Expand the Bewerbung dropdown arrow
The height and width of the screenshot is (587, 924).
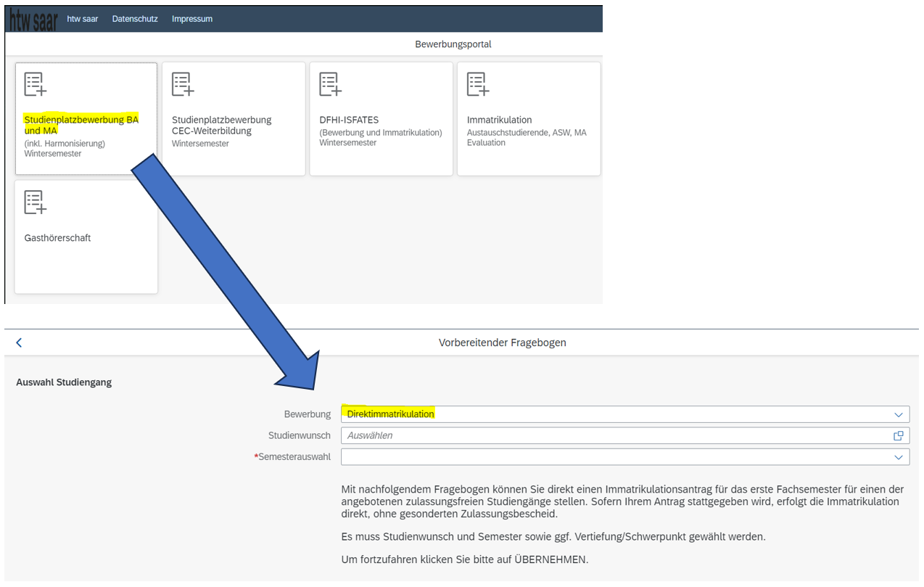[x=899, y=414]
